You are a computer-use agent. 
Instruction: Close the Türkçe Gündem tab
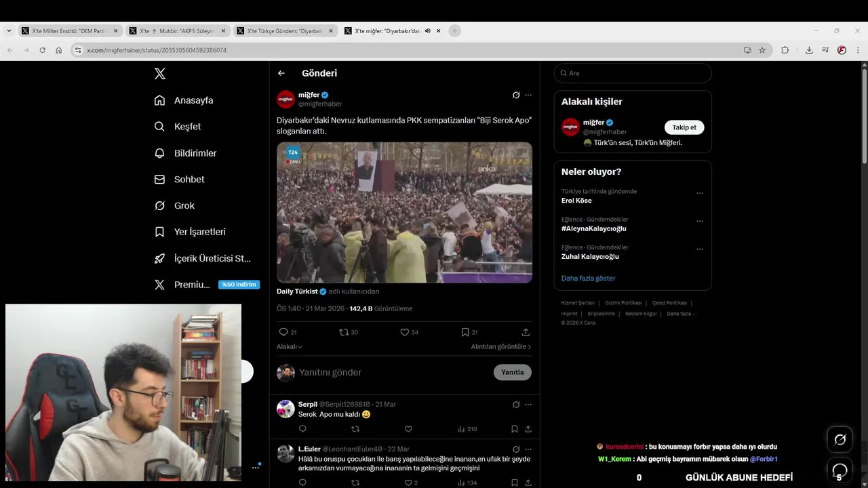pyautogui.click(x=331, y=30)
